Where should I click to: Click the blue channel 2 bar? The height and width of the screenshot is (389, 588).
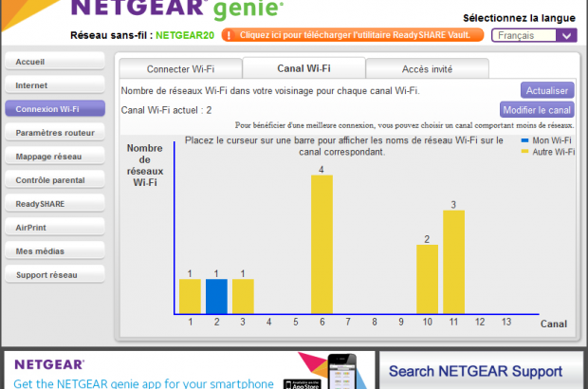pyautogui.click(x=217, y=296)
